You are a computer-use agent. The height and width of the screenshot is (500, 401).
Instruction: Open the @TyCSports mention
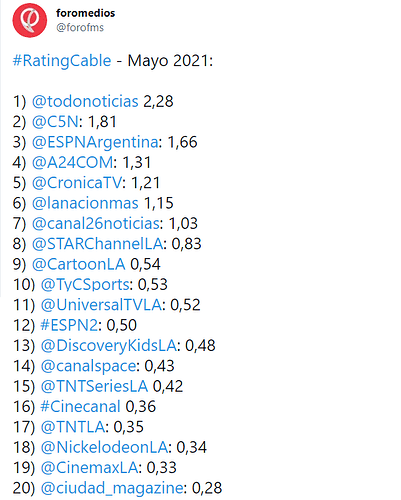coord(85,284)
